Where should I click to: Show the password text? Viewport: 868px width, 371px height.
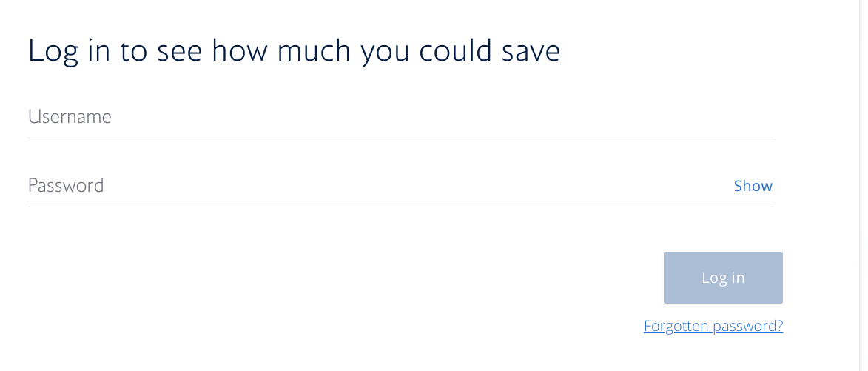tap(753, 186)
